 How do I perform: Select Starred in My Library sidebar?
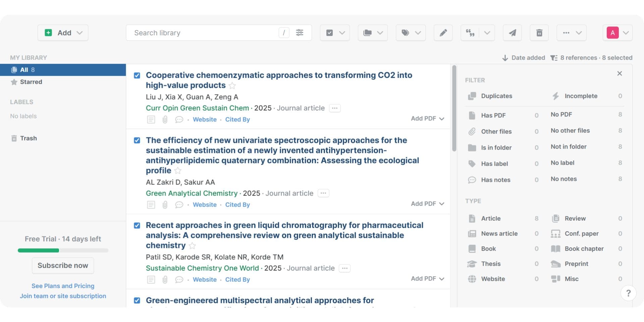31,82
